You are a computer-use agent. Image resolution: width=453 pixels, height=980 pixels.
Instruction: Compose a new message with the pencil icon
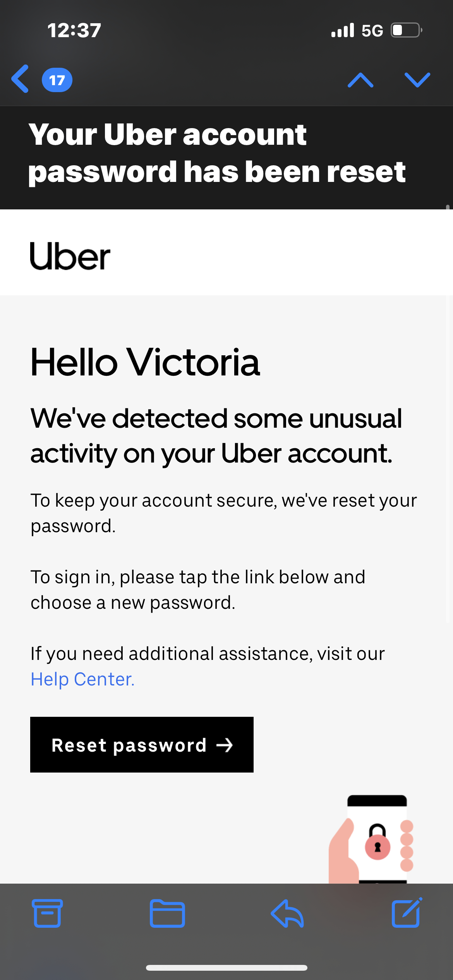tap(407, 913)
